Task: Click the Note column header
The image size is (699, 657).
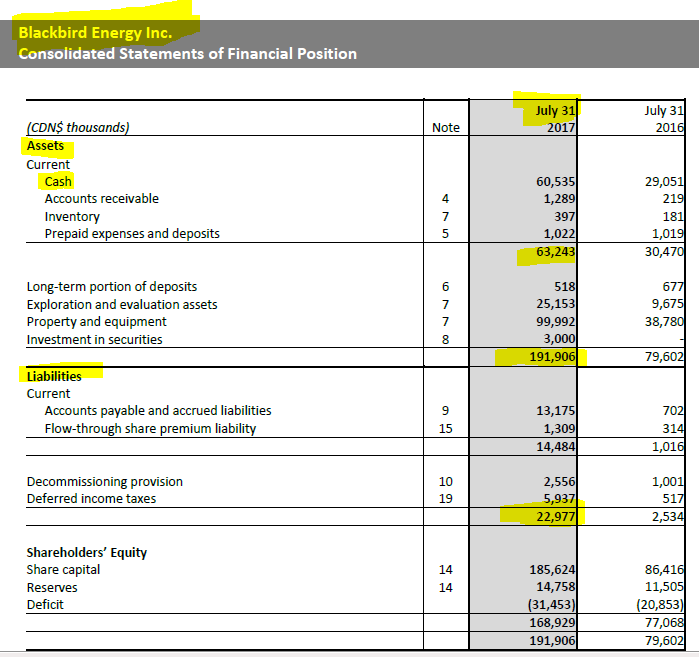Action: [445, 127]
